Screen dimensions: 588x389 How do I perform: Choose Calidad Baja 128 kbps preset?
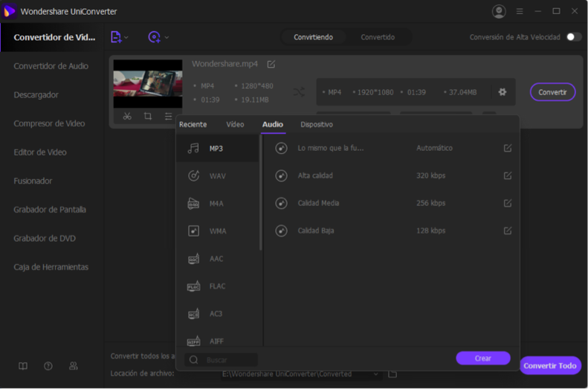(x=392, y=231)
